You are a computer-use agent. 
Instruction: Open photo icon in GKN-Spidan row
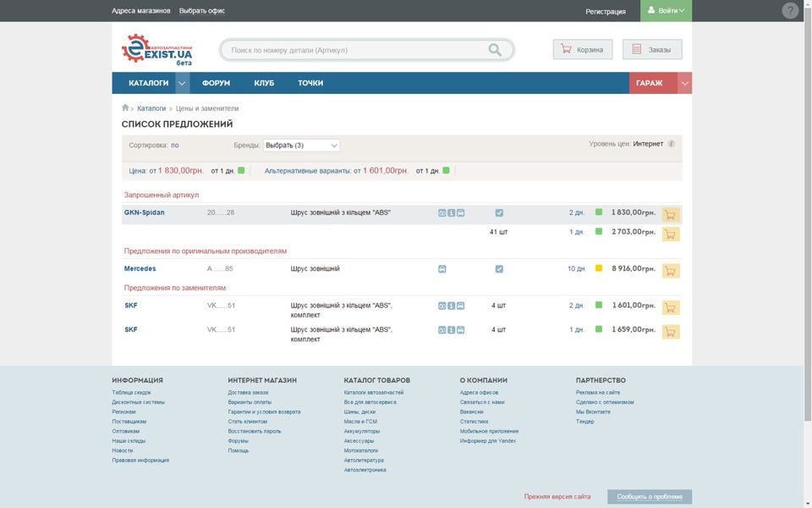pyautogui.click(x=442, y=213)
